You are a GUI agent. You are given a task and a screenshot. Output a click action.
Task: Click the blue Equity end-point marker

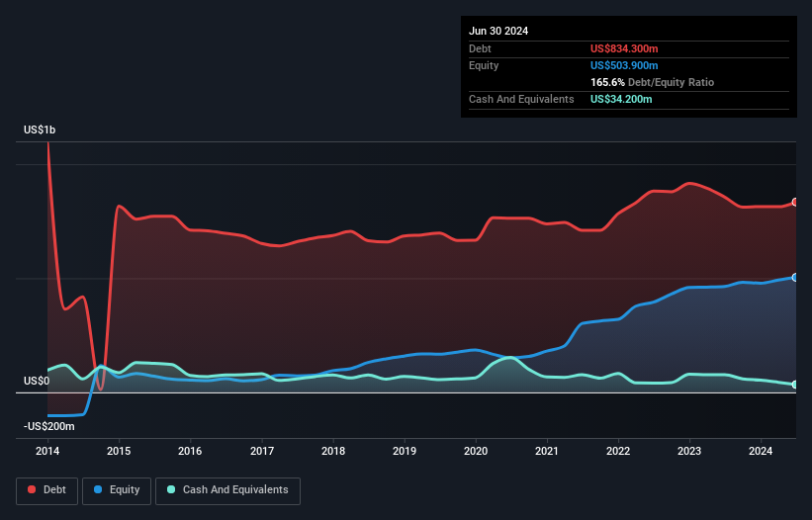click(x=795, y=278)
